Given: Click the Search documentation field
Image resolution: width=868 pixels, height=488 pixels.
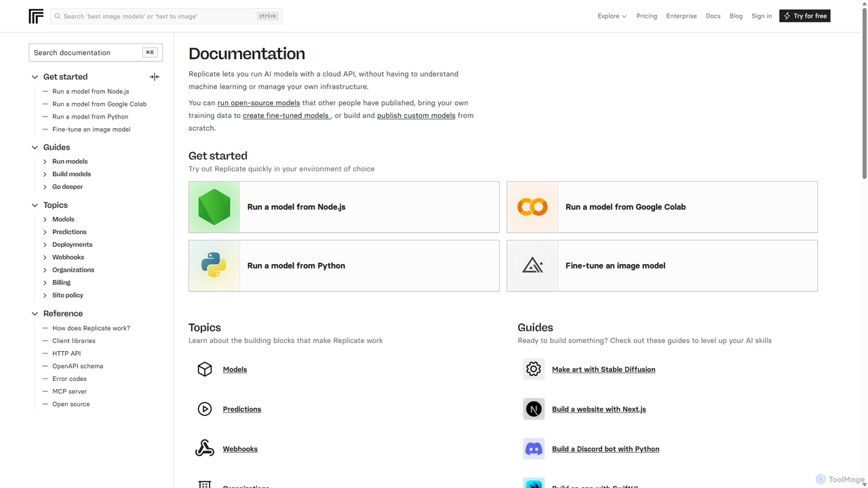Looking at the screenshot, I should (x=96, y=52).
